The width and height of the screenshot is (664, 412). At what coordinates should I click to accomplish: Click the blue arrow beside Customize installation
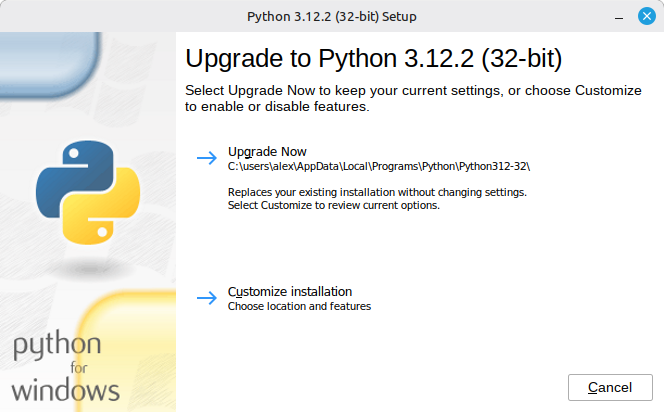207,298
